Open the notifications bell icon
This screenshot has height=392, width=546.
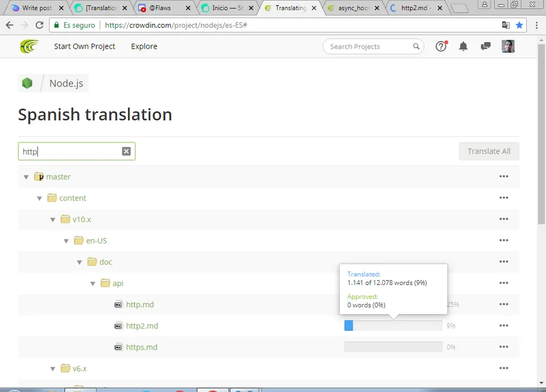point(463,46)
